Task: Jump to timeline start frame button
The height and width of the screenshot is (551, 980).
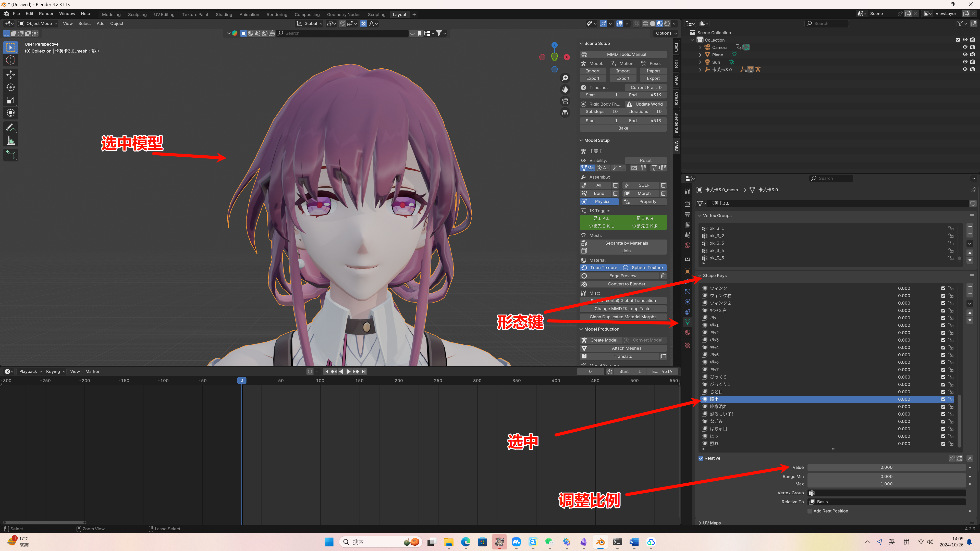Action: 326,371
